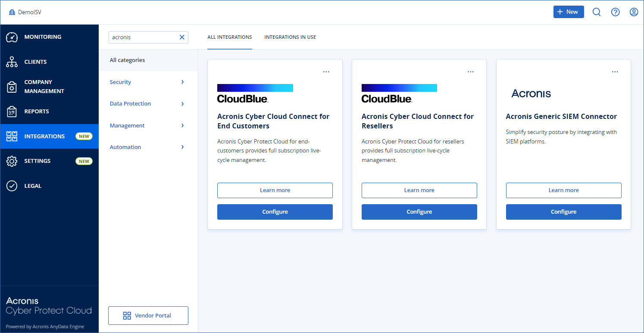Click Learn more on End Customers card
Viewport: 644px width, 333px height.
point(275,190)
